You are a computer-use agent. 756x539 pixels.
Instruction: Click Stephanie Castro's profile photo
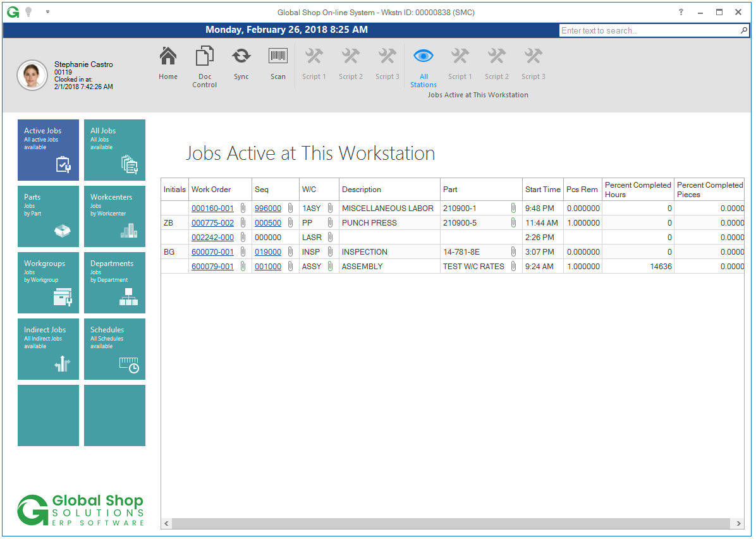pos(32,75)
